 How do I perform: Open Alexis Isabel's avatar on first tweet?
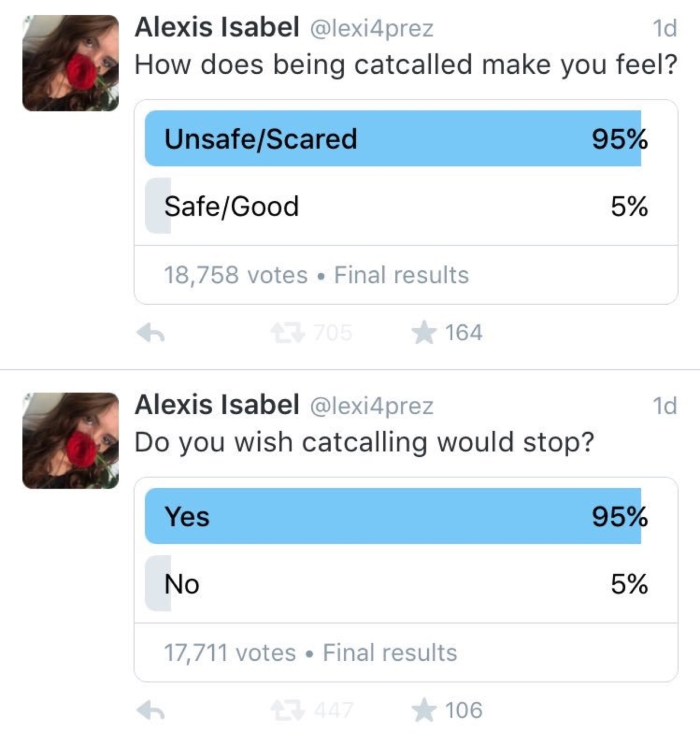coord(71,63)
